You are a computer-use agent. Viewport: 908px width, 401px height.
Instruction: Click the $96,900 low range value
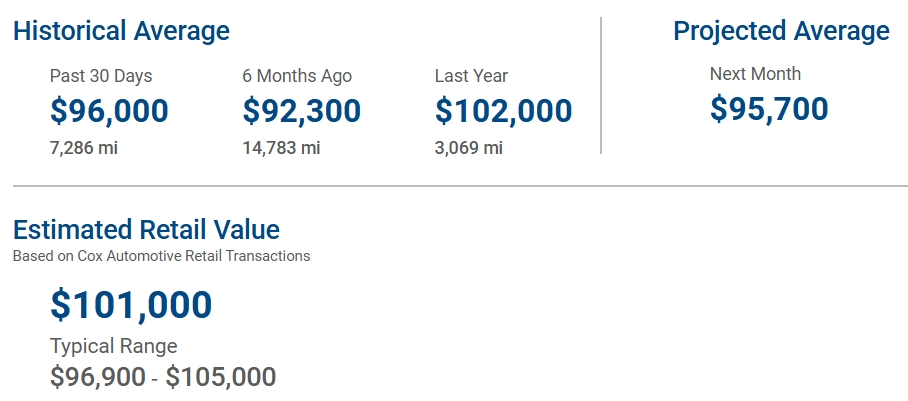[97, 377]
